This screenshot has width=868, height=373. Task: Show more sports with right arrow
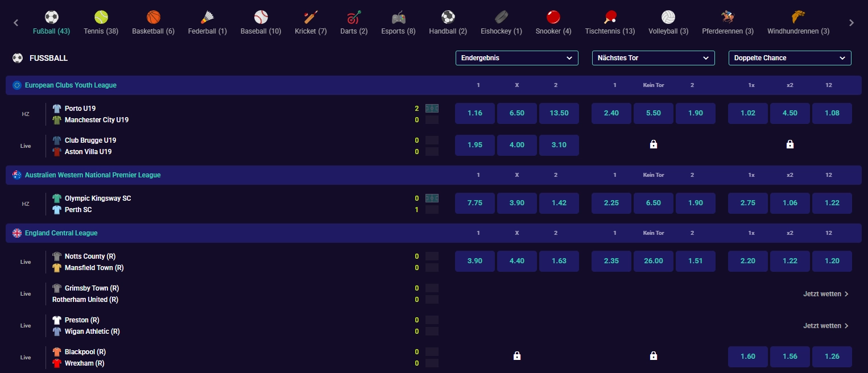click(852, 23)
